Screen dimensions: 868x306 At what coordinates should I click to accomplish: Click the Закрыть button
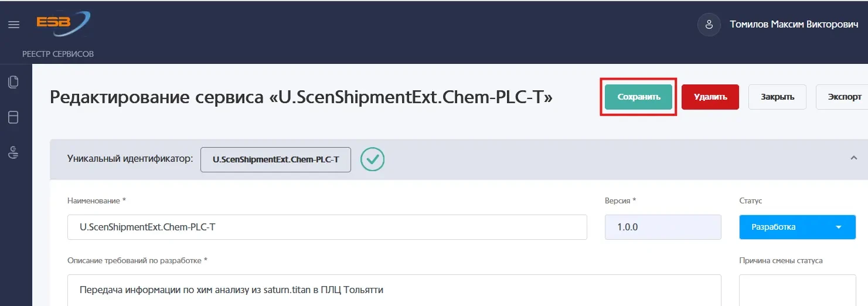[778, 97]
